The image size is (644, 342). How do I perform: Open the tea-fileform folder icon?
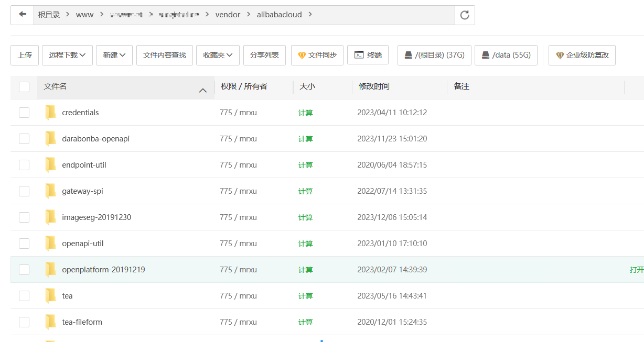point(50,322)
